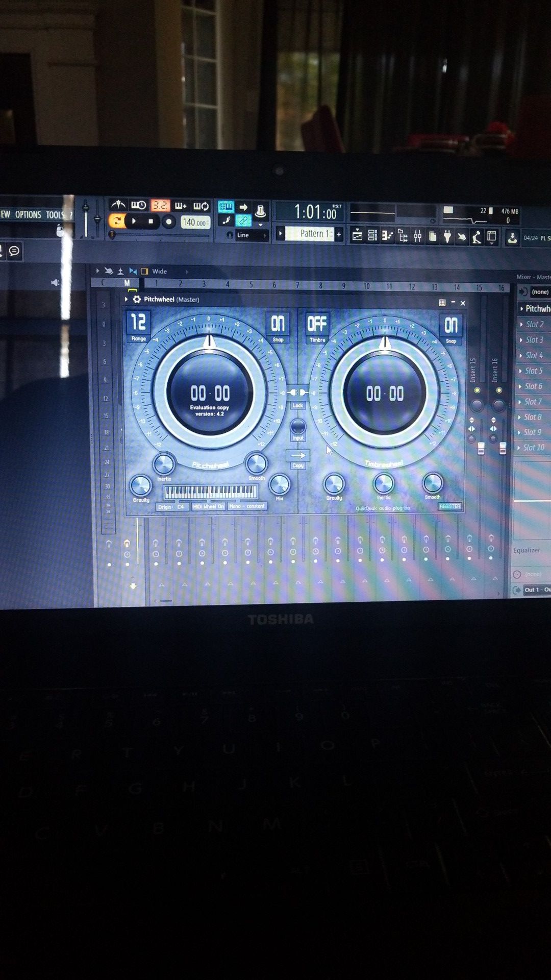Start playback with the play button
The image size is (551, 980).
134,221
